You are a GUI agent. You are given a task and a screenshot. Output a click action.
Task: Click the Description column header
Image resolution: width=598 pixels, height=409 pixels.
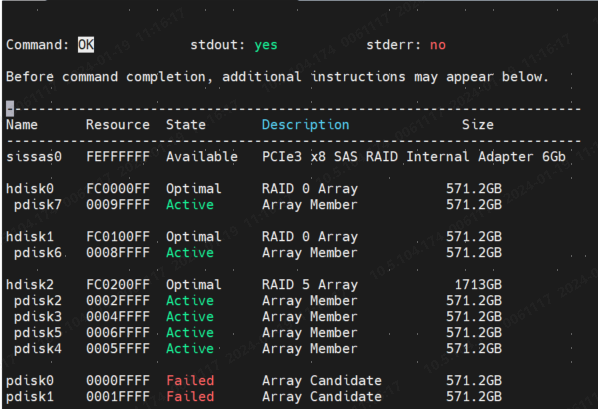point(305,125)
